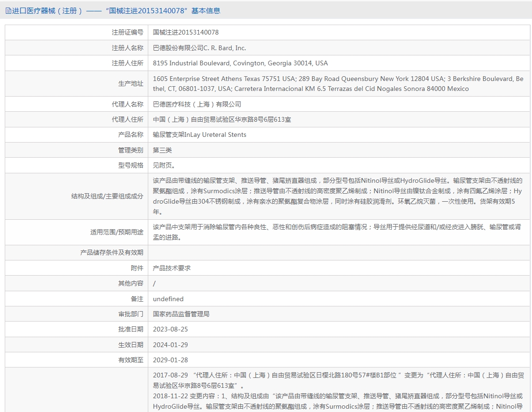Click 国家药品监督管理局 value
The height and width of the screenshot is (412, 532).
pos(181,314)
